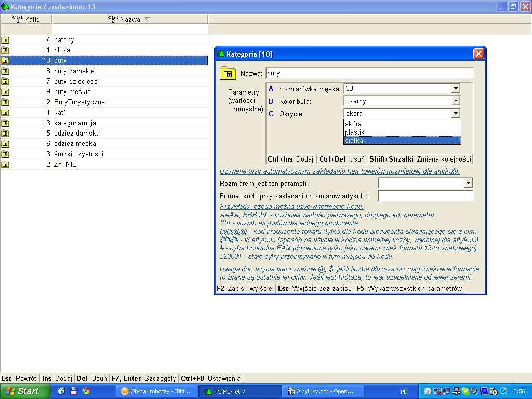Click 'Ins Dodaj' in bottom bar
The width and height of the screenshot is (532, 399).
click(57, 378)
